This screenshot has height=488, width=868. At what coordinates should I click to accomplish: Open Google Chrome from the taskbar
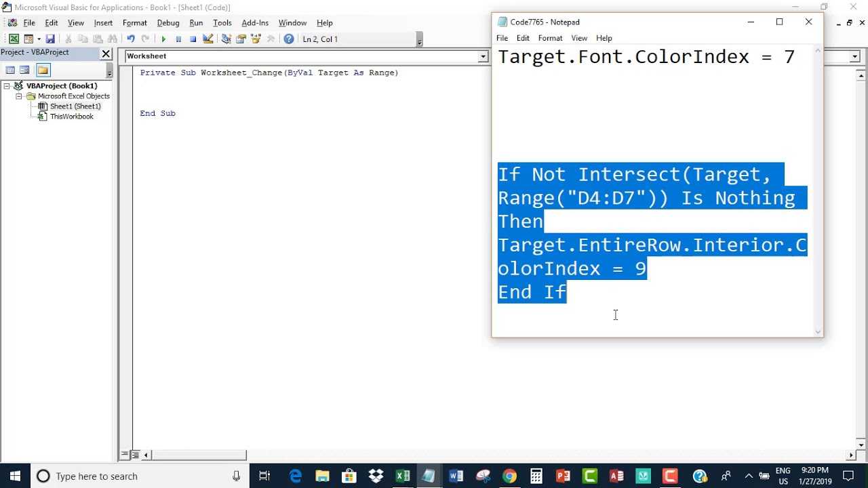pyautogui.click(x=509, y=476)
